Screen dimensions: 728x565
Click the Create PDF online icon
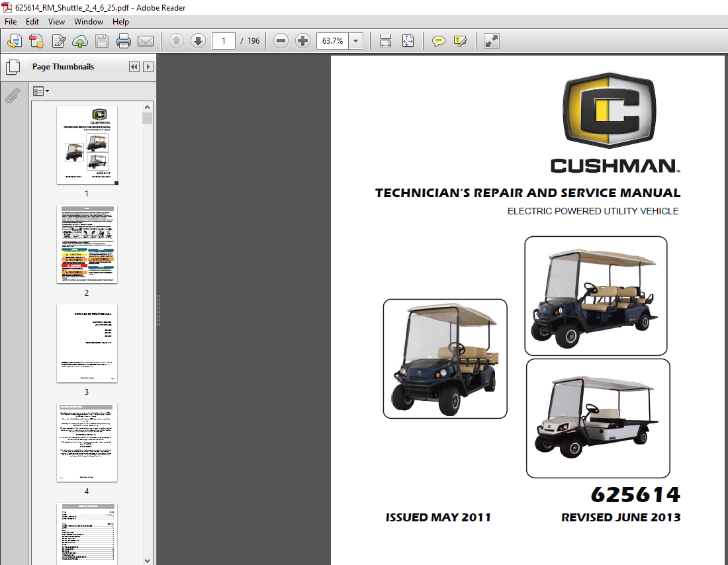[15, 41]
